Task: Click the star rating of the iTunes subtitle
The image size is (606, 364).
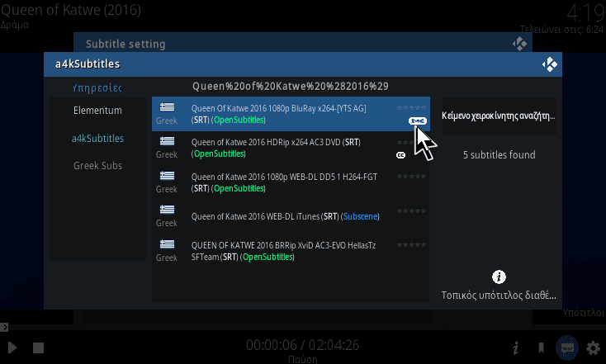Action: (x=412, y=210)
